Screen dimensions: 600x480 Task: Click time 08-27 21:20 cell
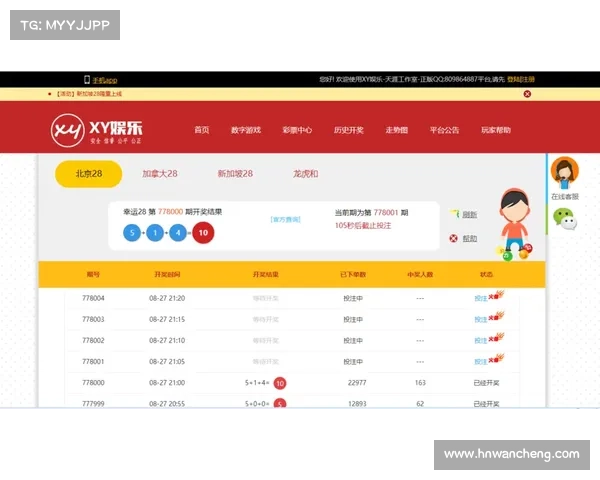(x=167, y=298)
